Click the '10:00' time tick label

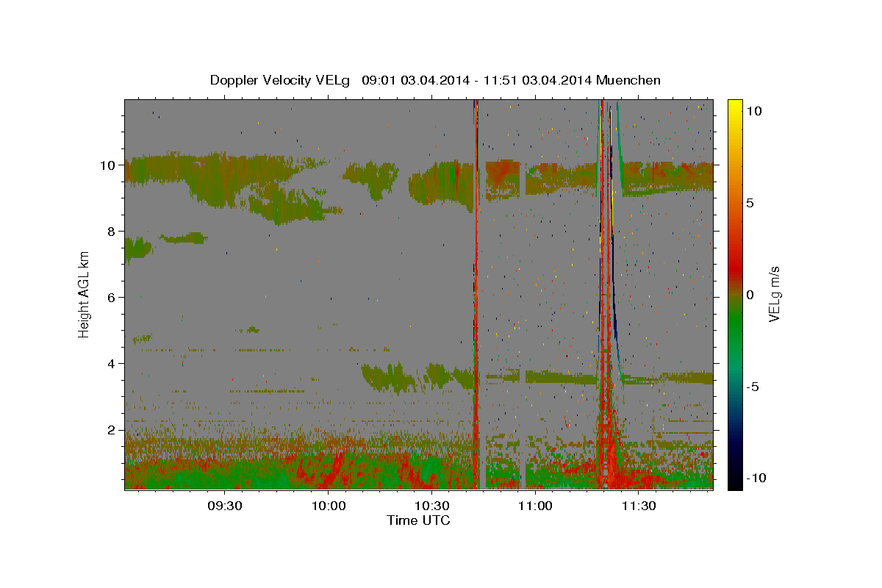click(x=329, y=506)
